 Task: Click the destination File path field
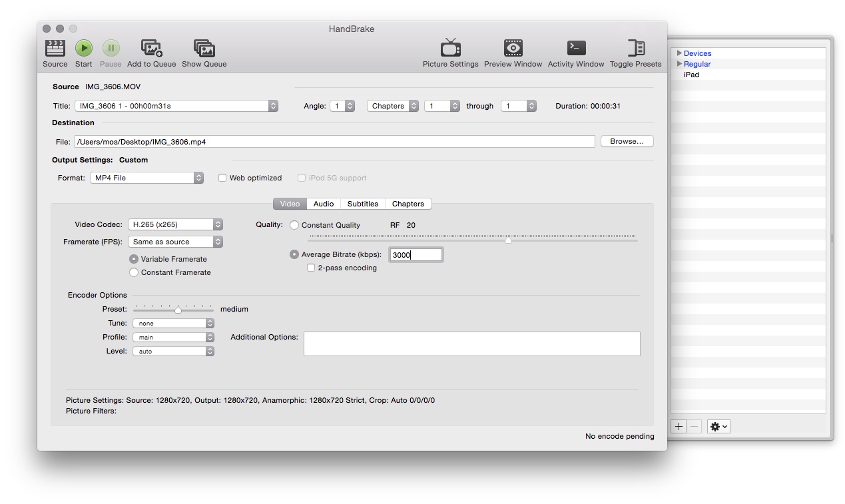[334, 142]
